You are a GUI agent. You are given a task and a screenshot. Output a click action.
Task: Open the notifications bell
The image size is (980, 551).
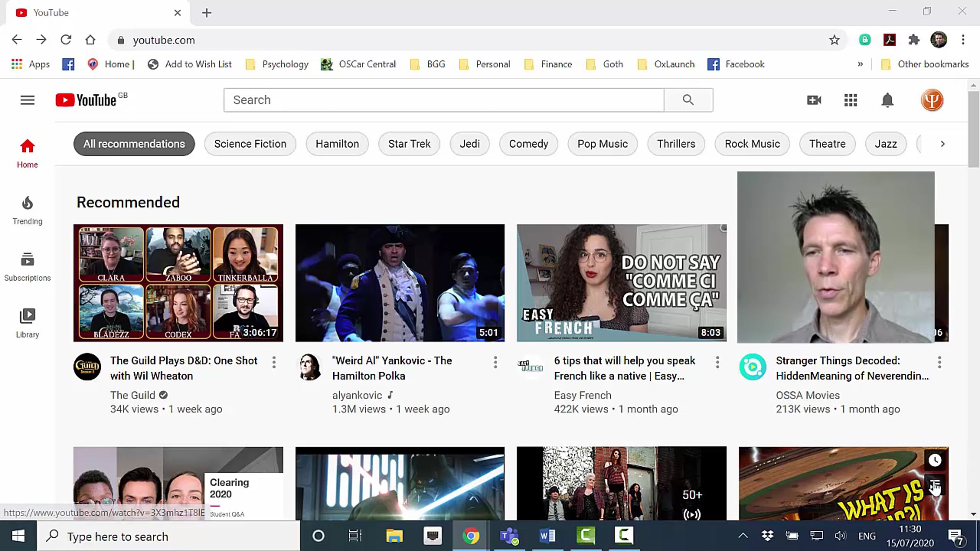(887, 100)
